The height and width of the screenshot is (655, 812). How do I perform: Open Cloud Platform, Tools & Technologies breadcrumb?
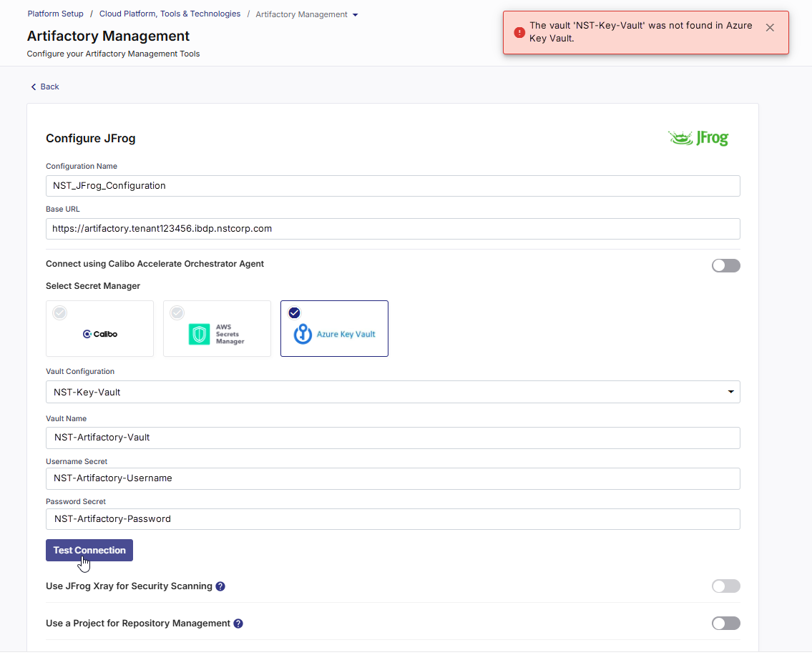pyautogui.click(x=170, y=14)
